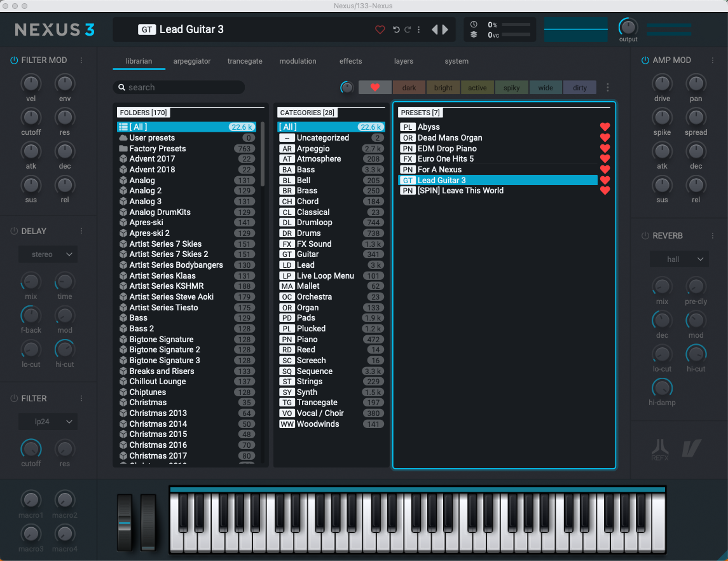The width and height of the screenshot is (728, 561).
Task: Unfavorite the Lead Guitar 3 row heart
Action: click(605, 180)
